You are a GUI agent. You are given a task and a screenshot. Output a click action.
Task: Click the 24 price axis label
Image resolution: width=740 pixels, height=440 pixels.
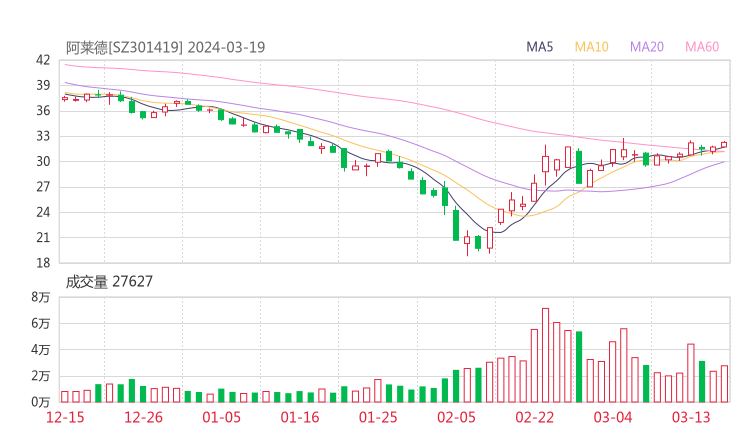(x=43, y=212)
